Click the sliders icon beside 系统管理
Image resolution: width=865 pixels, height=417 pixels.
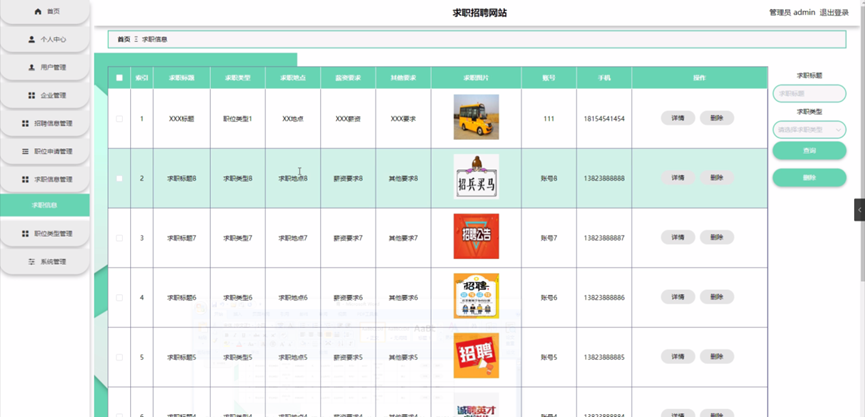tap(31, 262)
